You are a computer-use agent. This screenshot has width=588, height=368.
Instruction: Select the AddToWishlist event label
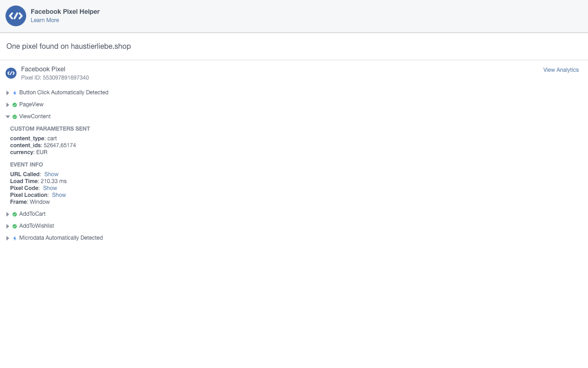pos(37,226)
